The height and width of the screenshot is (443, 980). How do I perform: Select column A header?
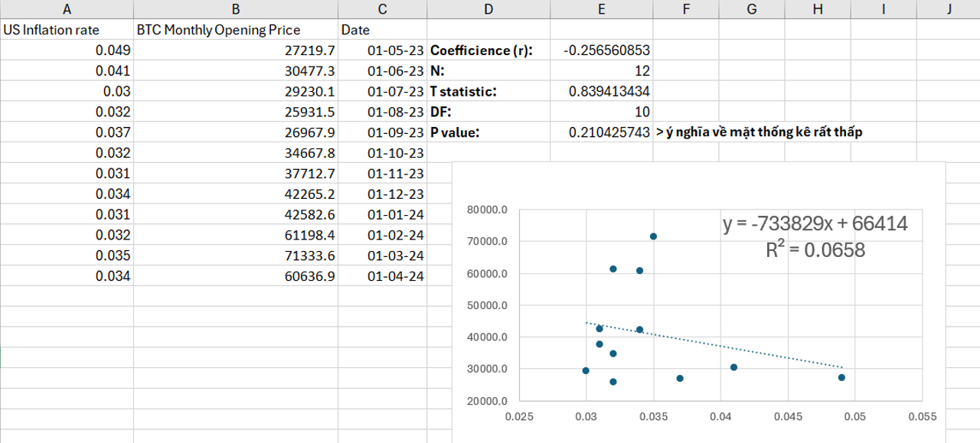coord(67,9)
